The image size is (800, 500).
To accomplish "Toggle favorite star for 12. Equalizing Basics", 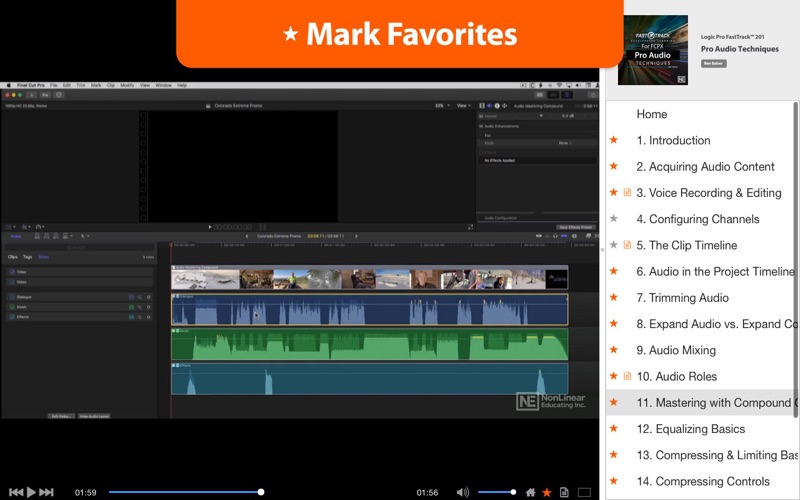I will 614,429.
